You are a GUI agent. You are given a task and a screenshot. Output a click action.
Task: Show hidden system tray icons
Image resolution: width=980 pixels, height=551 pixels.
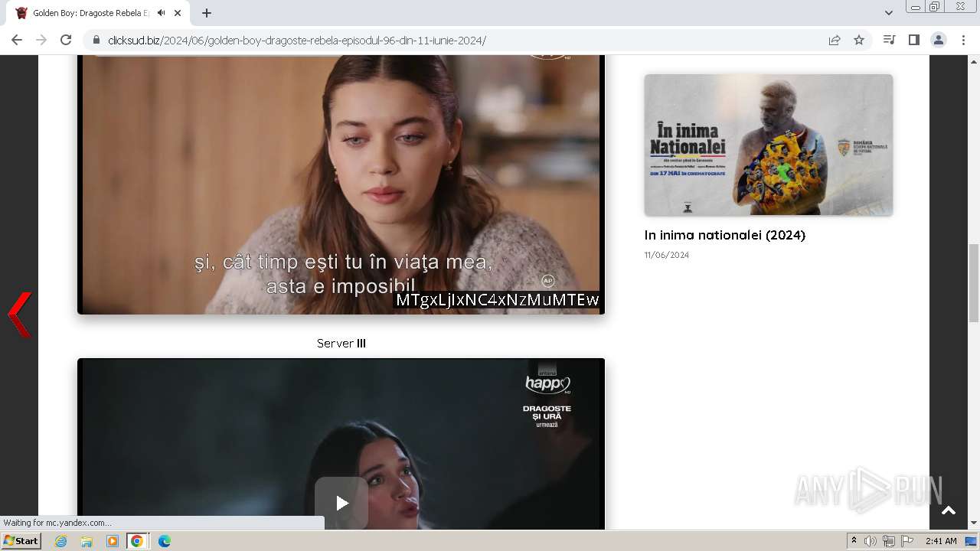[854, 541]
